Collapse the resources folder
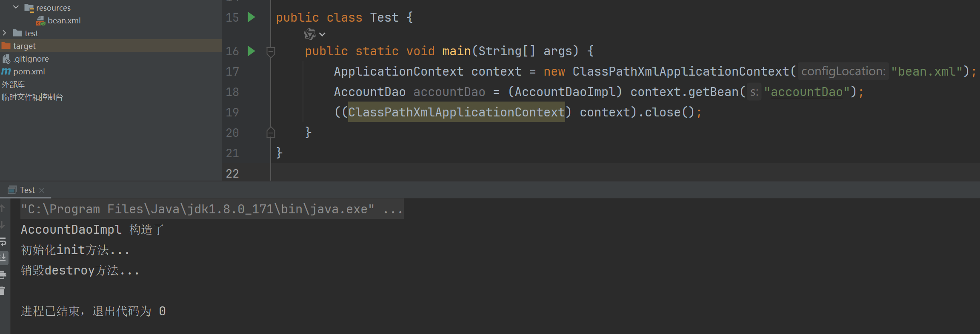 pos(16,7)
